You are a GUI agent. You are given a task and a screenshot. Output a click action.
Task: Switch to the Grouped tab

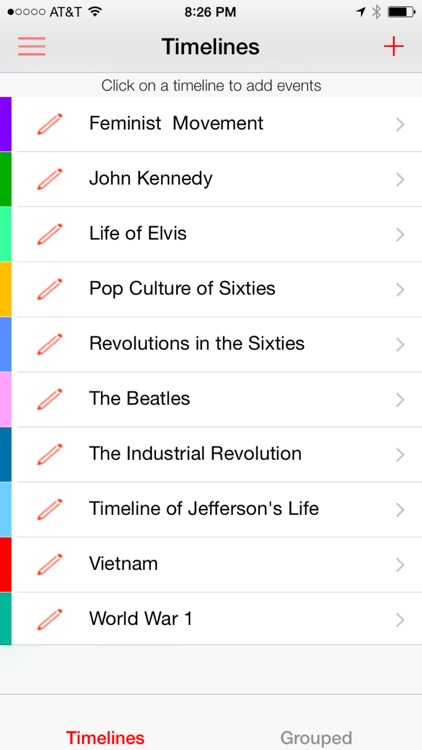click(316, 738)
